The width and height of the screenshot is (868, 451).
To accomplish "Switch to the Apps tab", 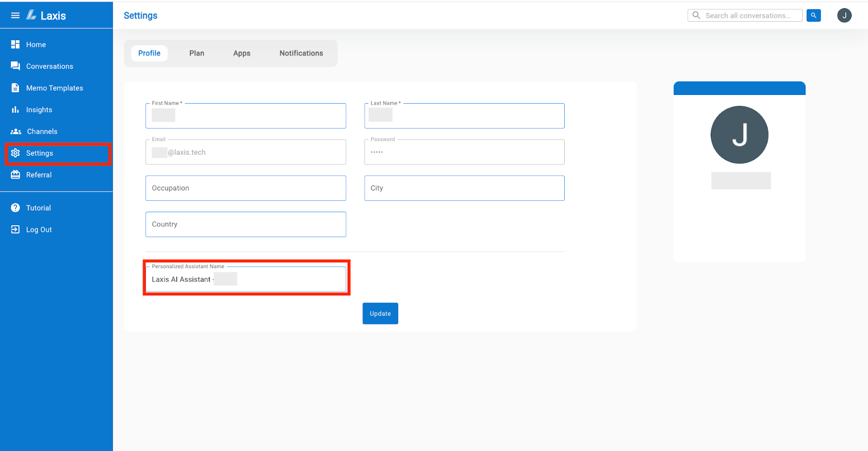I will coord(242,53).
